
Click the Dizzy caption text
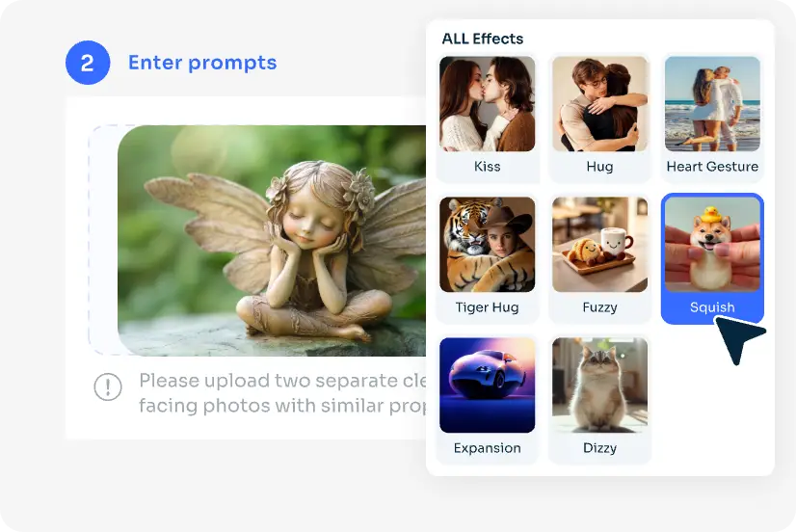coord(599,448)
